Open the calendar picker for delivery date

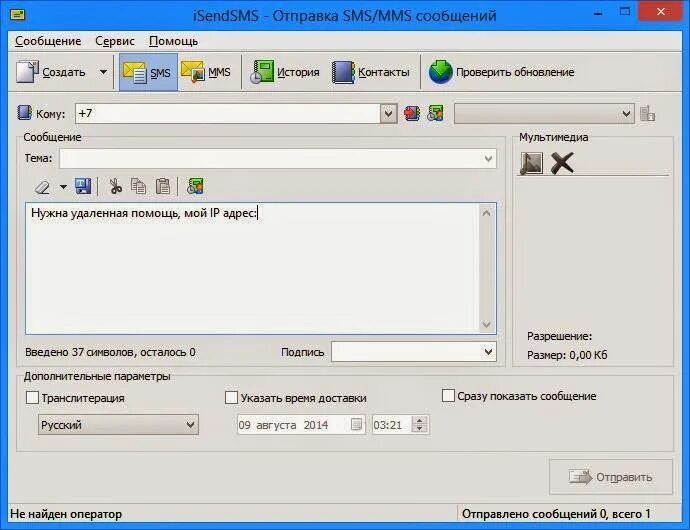(x=356, y=425)
